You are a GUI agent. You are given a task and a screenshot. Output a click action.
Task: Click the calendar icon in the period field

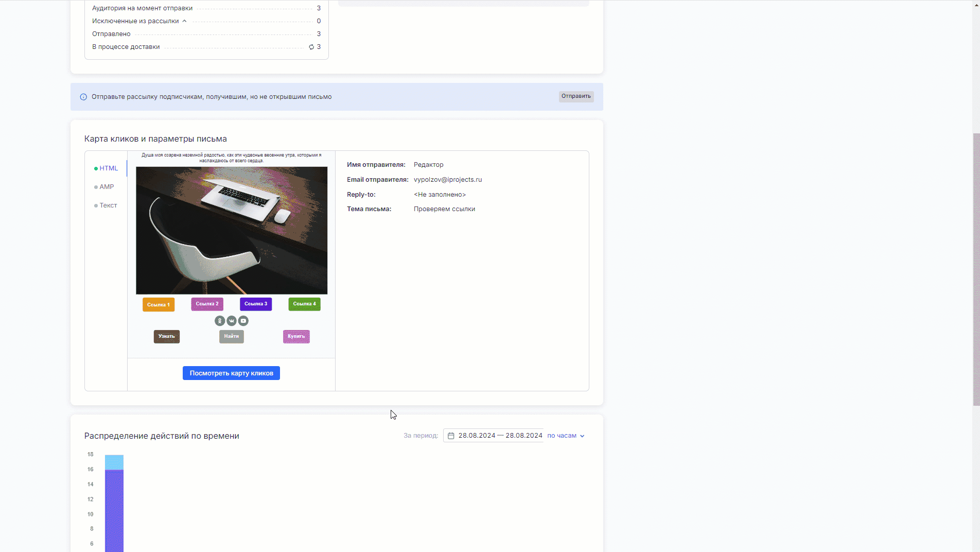click(x=451, y=436)
